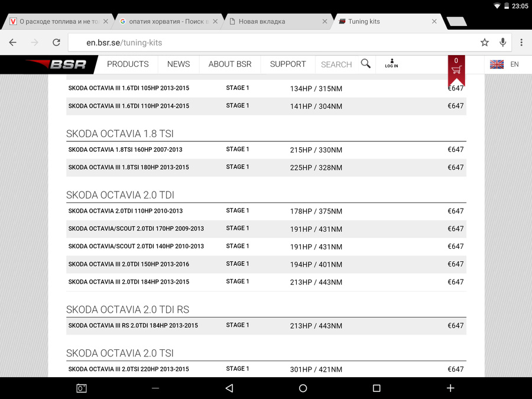Click the 23:05 clock in status bar
This screenshot has height=399, width=532.
click(520, 6)
